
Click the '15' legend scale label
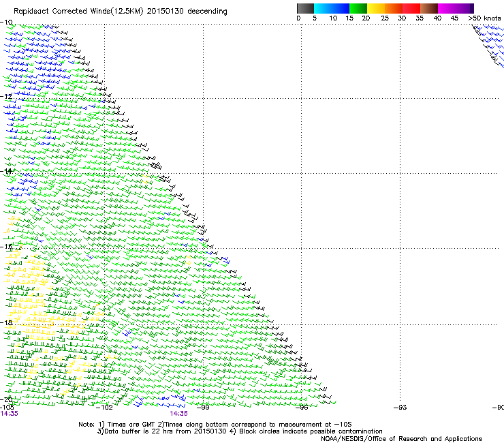click(x=349, y=18)
